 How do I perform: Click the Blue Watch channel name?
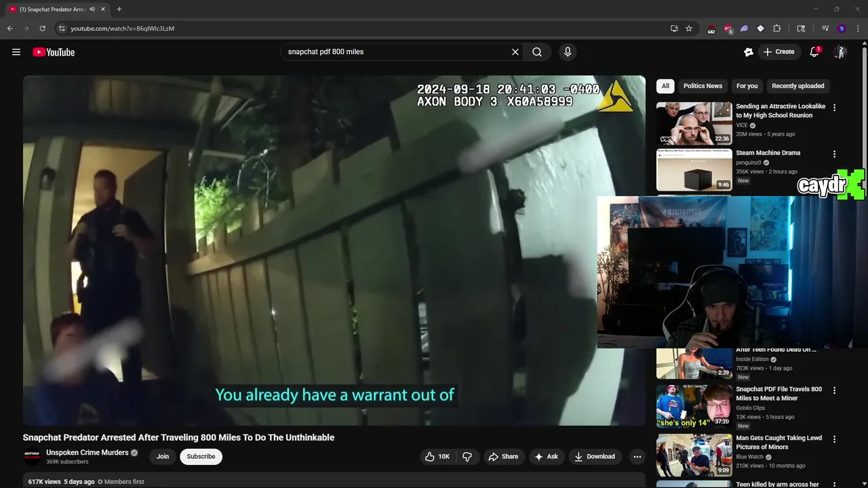pos(749,457)
